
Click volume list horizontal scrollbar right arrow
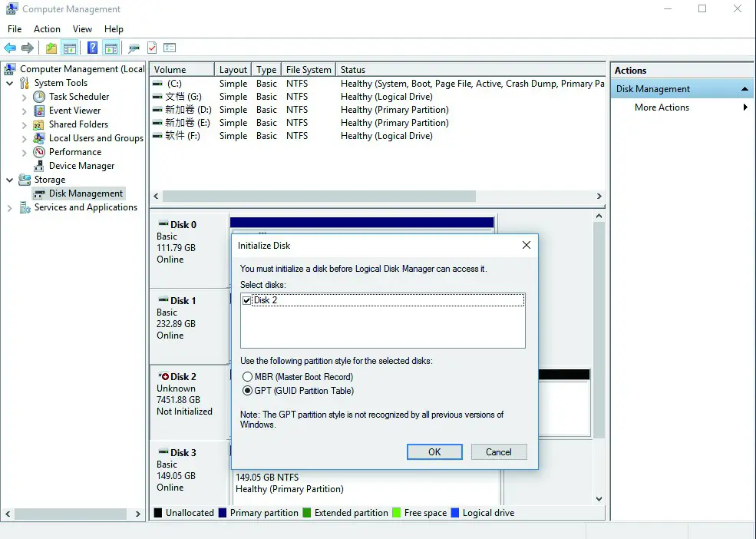(x=599, y=196)
